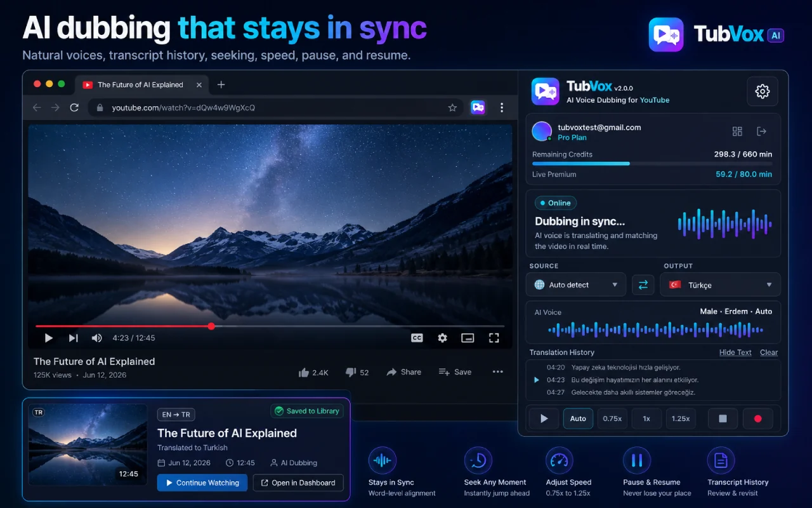The height and width of the screenshot is (508, 812).
Task: Enter fullscreen mode
Action: 494,338
